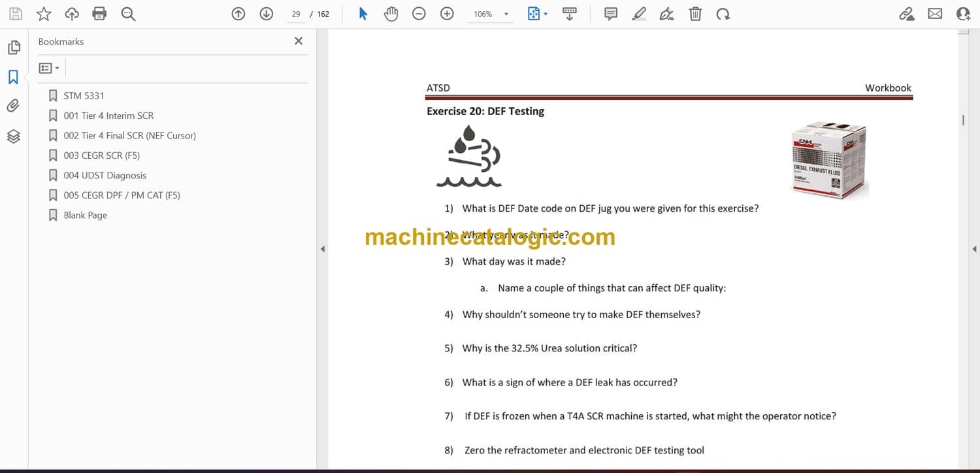Close the Bookmarks panel

click(299, 41)
